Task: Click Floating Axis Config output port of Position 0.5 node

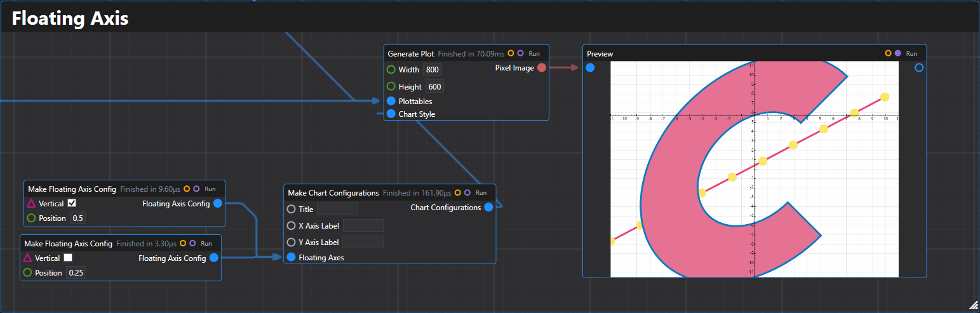Action: pyautogui.click(x=217, y=204)
